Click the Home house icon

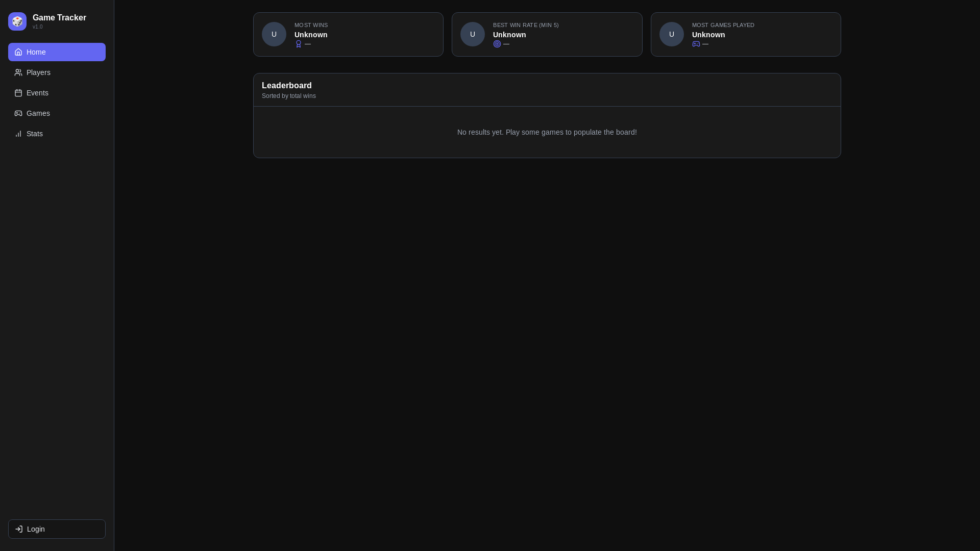(x=18, y=52)
